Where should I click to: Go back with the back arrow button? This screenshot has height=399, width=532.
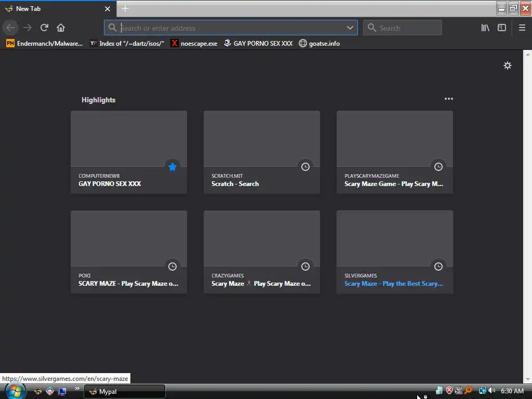tap(10, 28)
